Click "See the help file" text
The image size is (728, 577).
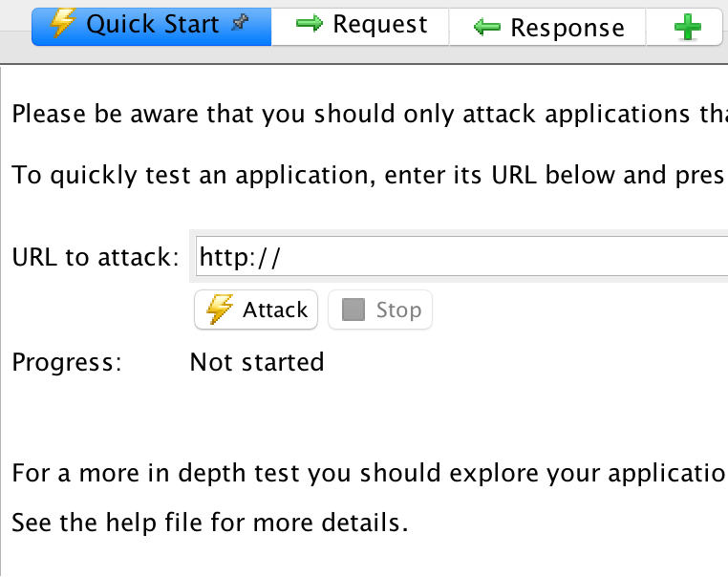(210, 524)
